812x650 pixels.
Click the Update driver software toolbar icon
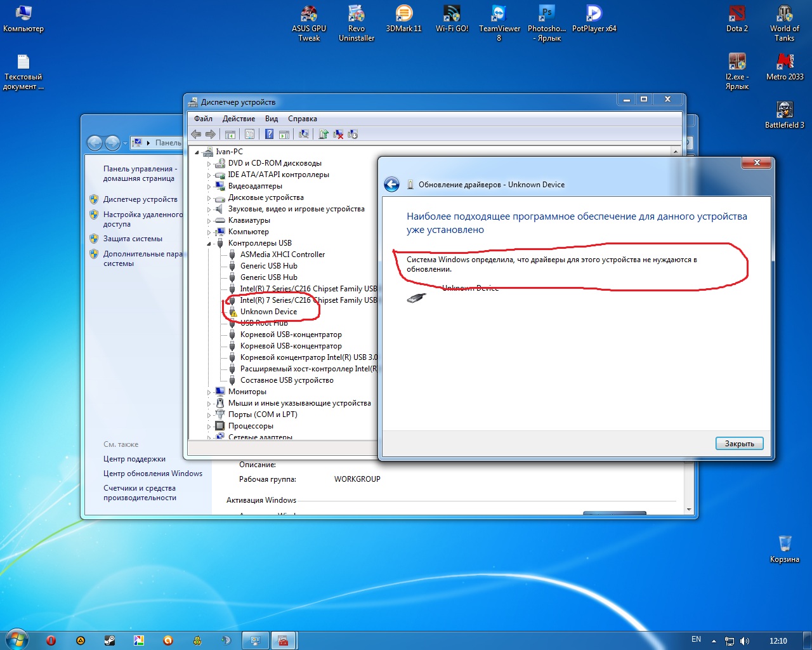point(324,134)
